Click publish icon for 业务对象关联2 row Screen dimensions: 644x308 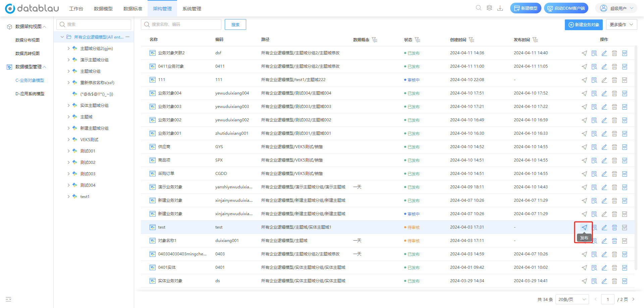pyautogui.click(x=584, y=53)
